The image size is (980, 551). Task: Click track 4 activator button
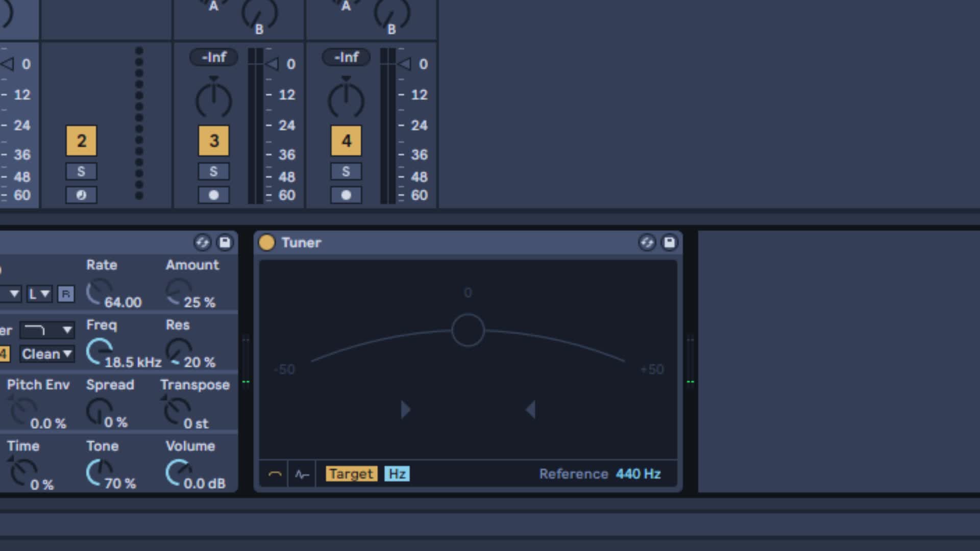pos(346,141)
